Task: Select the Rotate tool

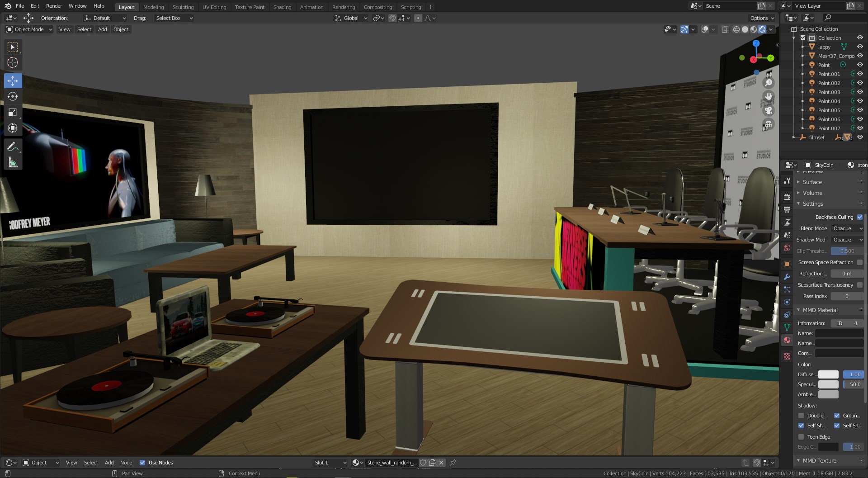Action: [x=13, y=97]
